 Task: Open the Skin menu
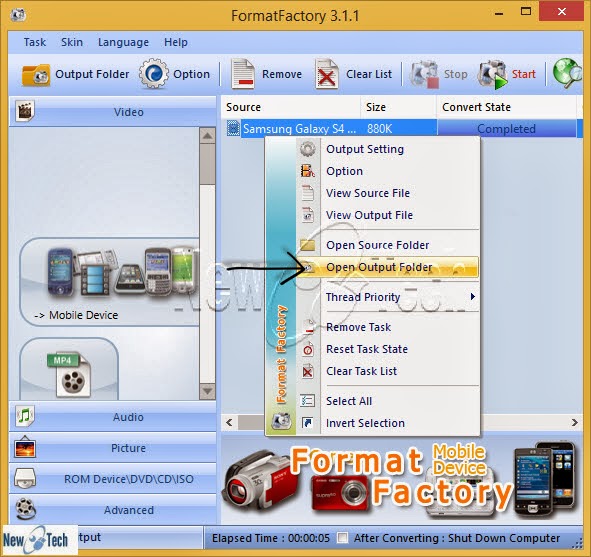(x=72, y=42)
